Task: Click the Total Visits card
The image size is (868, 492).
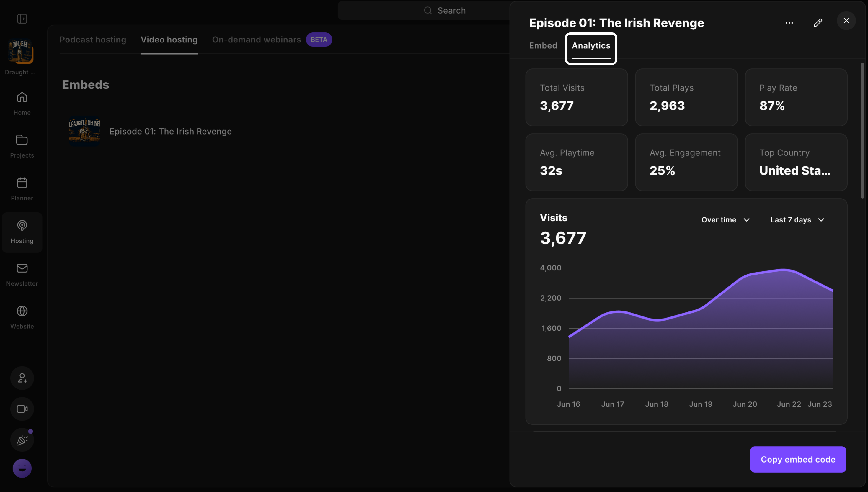Action: (x=577, y=97)
